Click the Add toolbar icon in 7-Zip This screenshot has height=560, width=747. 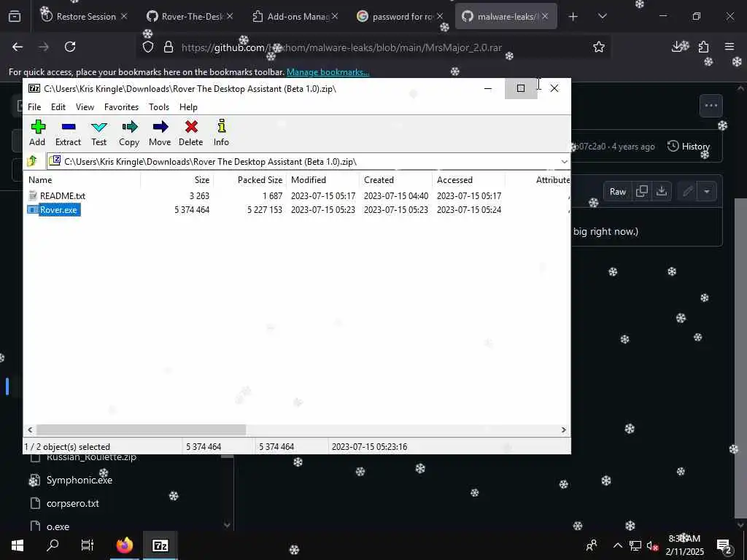[x=38, y=133]
